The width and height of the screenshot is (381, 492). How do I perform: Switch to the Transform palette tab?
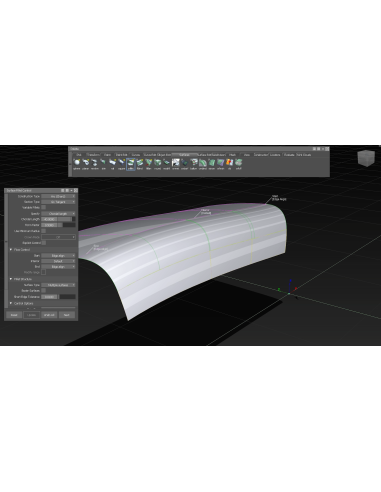tap(93, 155)
